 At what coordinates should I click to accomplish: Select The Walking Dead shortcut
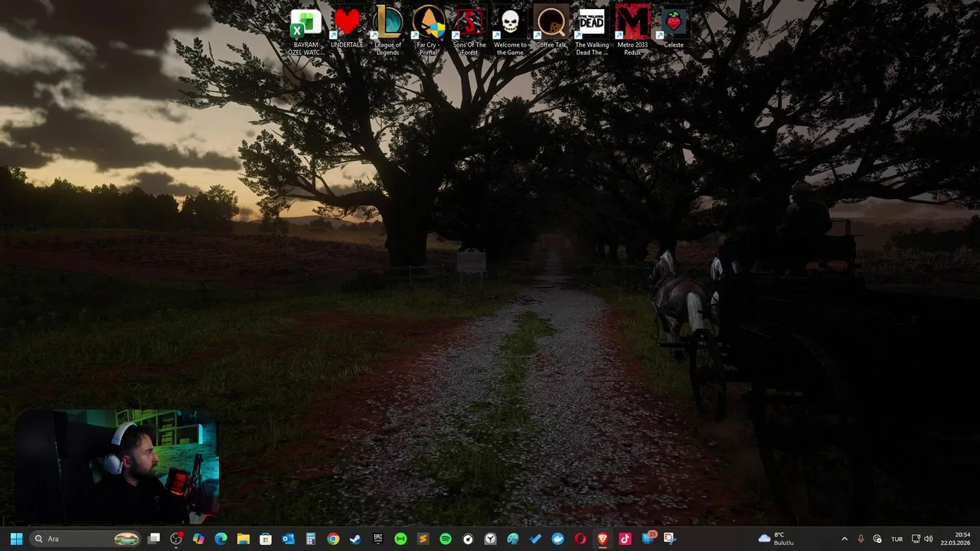pyautogui.click(x=592, y=31)
